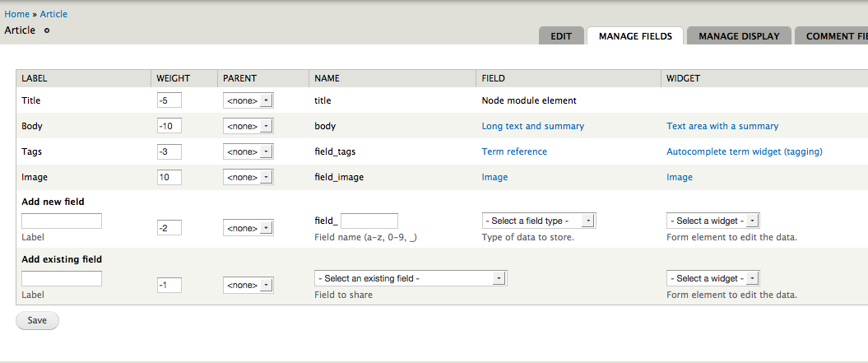Expand the parent dropdown for Title row

point(248,101)
